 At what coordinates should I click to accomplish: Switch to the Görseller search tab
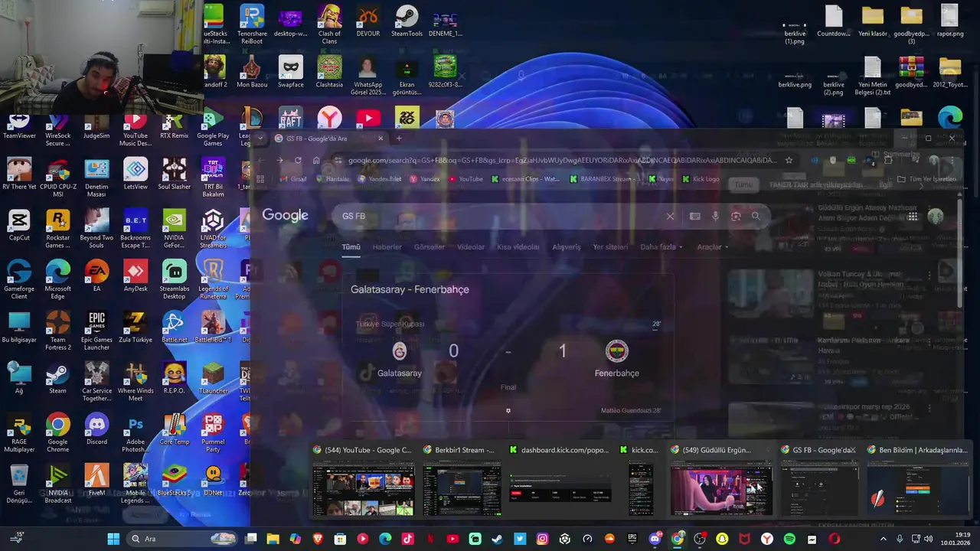pos(429,247)
